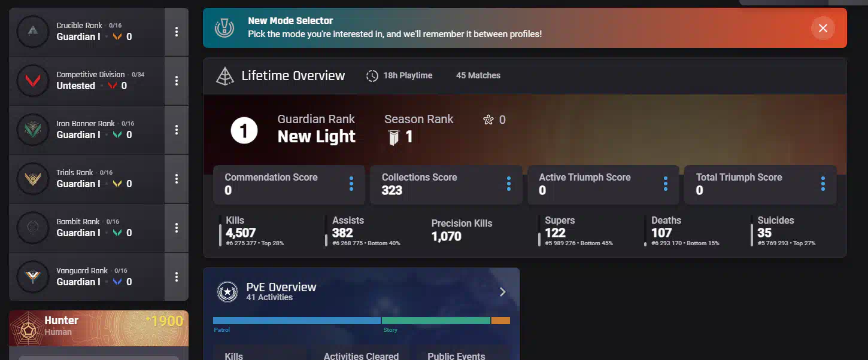Click the Iron Banner Rank emblem

click(33, 130)
